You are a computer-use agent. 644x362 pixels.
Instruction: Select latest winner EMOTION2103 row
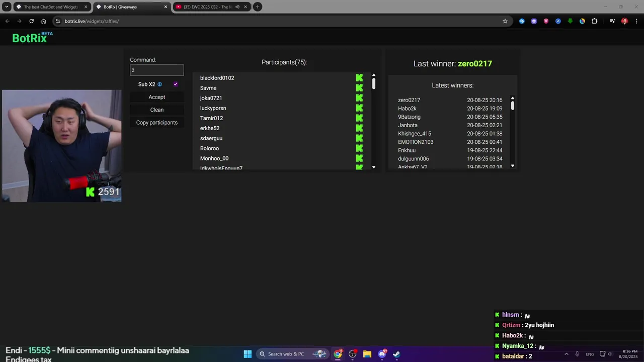pyautogui.click(x=450, y=142)
